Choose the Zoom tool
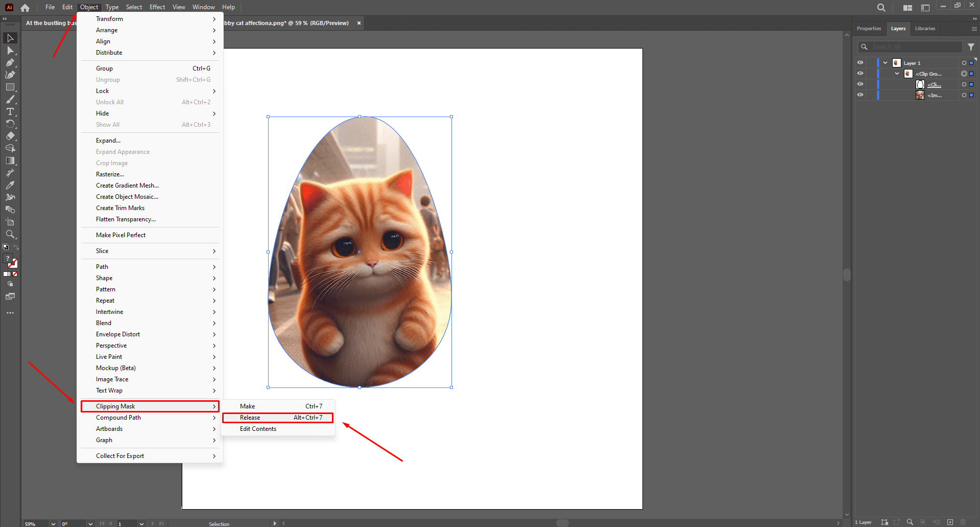The height and width of the screenshot is (527, 980). pos(10,234)
